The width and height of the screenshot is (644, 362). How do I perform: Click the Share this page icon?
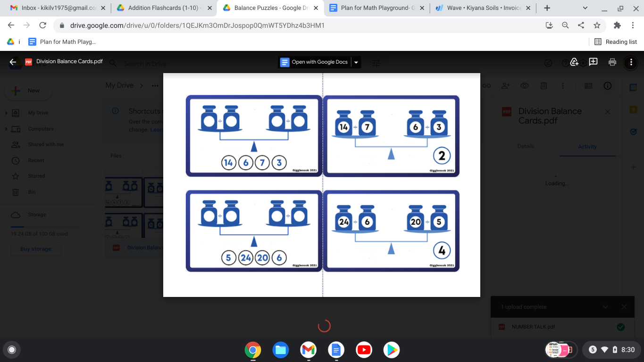(x=581, y=25)
